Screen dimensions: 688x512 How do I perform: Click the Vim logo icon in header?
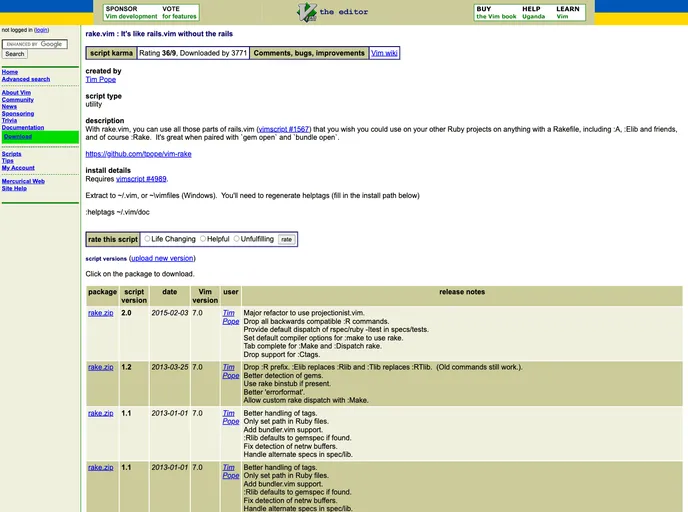click(307, 12)
